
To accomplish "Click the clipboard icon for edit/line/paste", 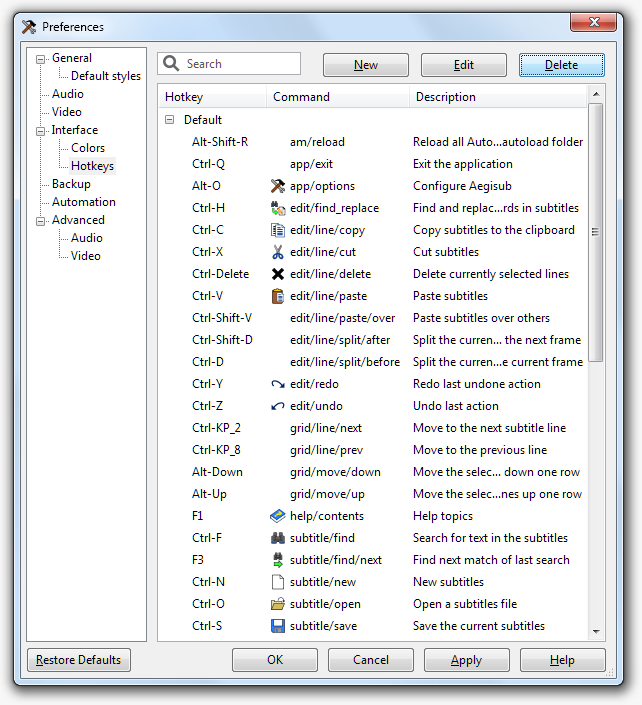I will [x=278, y=296].
